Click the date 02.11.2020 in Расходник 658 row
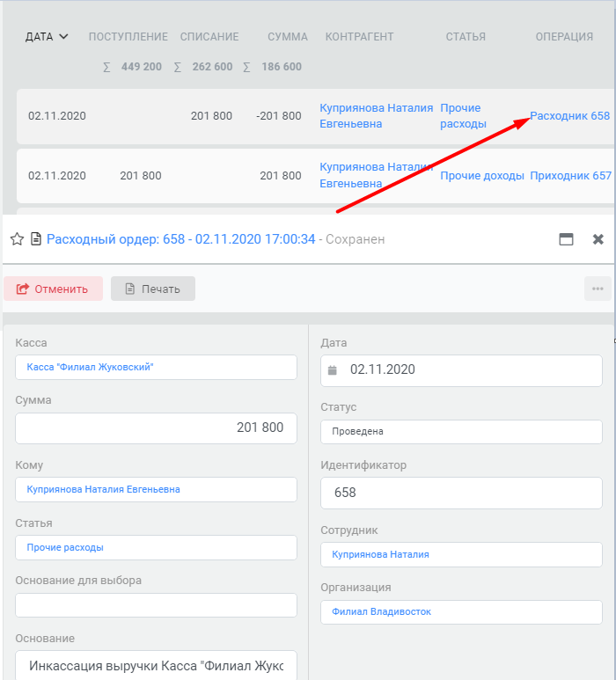Screen dimensions: 616x680 57,116
